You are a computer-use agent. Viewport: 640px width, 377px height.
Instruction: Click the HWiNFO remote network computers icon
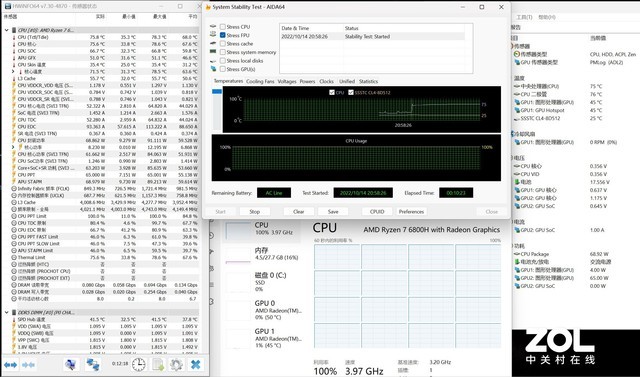[x=93, y=364]
